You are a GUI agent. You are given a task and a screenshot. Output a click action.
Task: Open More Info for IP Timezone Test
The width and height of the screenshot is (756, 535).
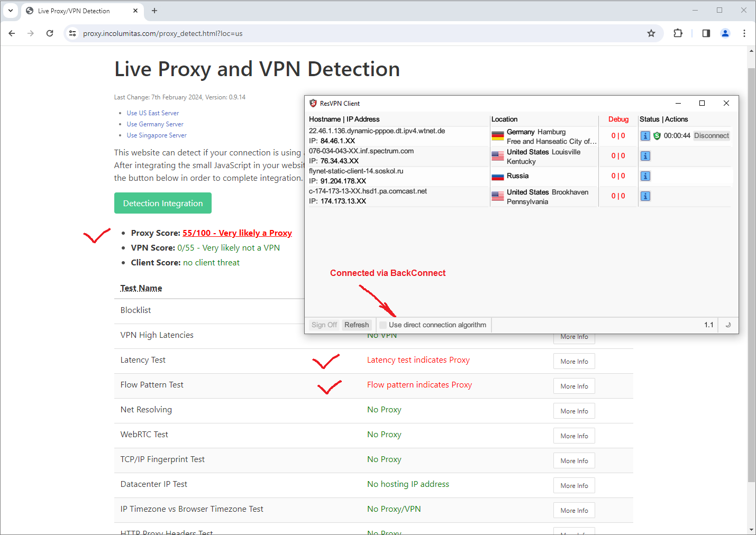click(x=574, y=511)
